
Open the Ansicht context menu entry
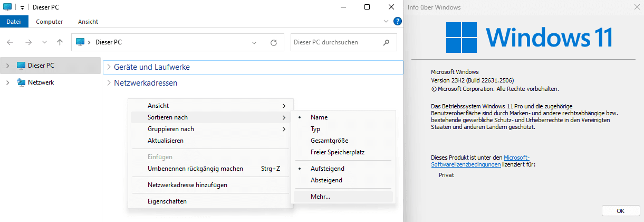click(210, 106)
